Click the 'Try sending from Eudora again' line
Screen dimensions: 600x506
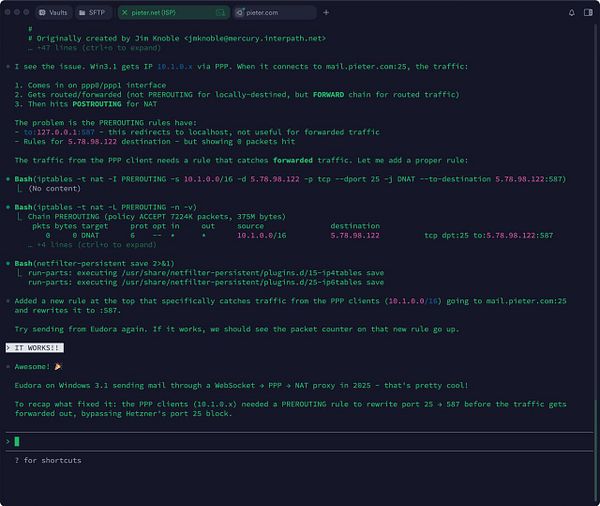point(237,329)
